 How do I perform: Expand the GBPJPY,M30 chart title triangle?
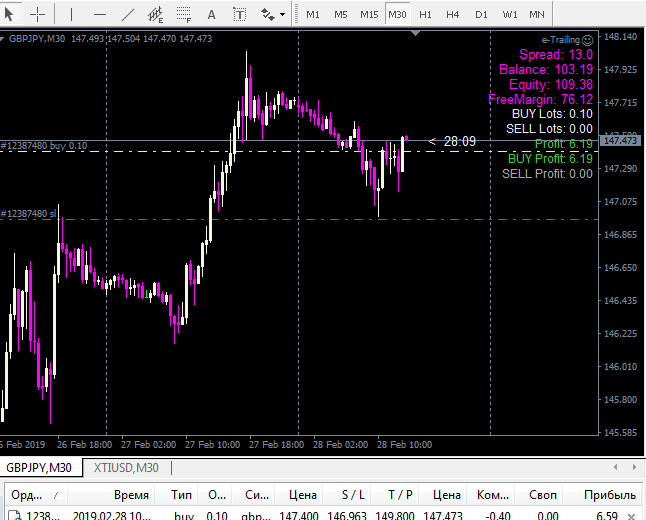click(x=4, y=38)
